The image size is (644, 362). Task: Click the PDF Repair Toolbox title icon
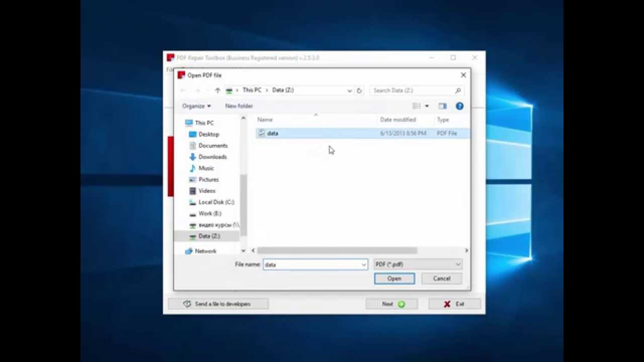pyautogui.click(x=171, y=58)
